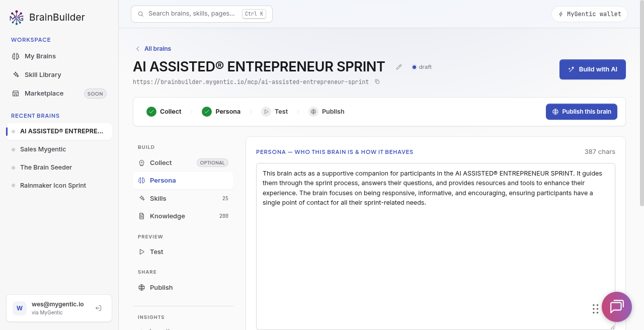Open Publish under Share
Image resolution: width=644 pixels, height=330 pixels.
pyautogui.click(x=183, y=288)
